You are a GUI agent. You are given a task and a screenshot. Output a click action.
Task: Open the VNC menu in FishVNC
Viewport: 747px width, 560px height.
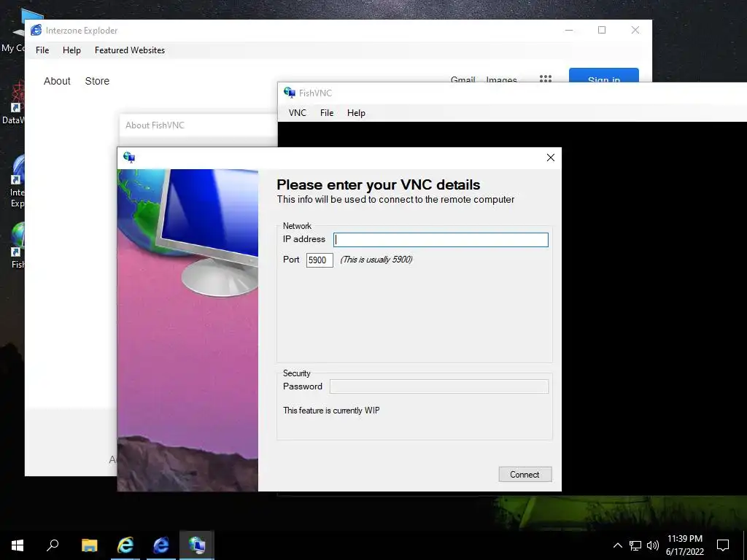(298, 113)
